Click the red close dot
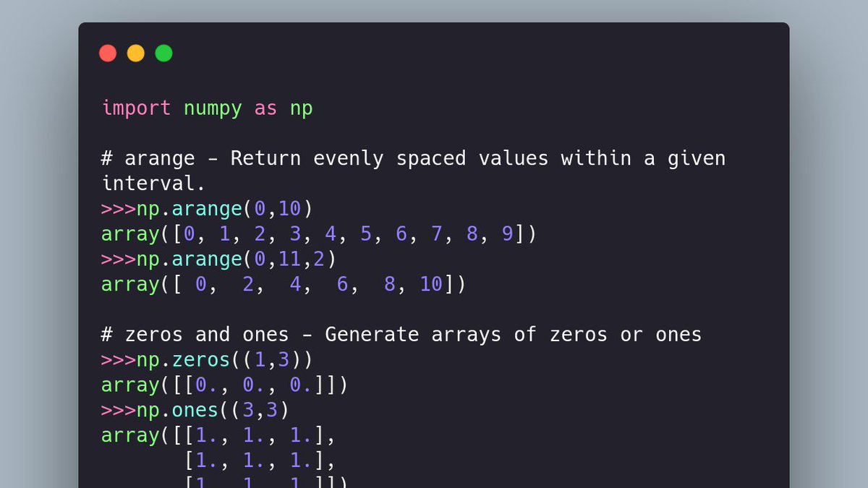The image size is (868, 488). pos(108,53)
